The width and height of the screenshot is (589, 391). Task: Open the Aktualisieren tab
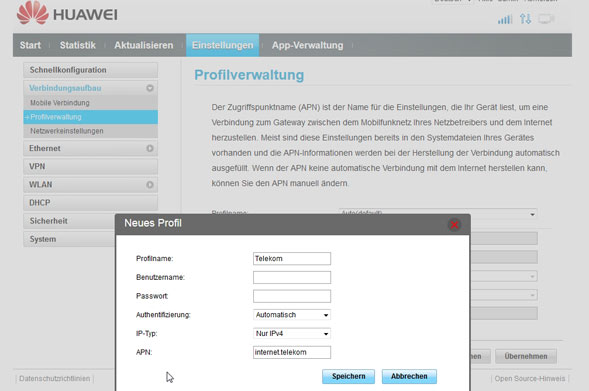point(143,45)
